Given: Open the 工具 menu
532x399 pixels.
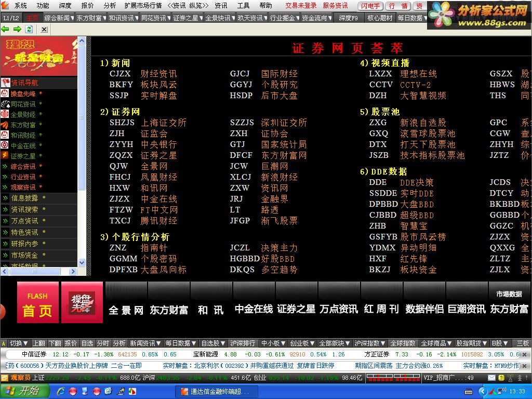Looking at the screenshot, I should (243, 5).
